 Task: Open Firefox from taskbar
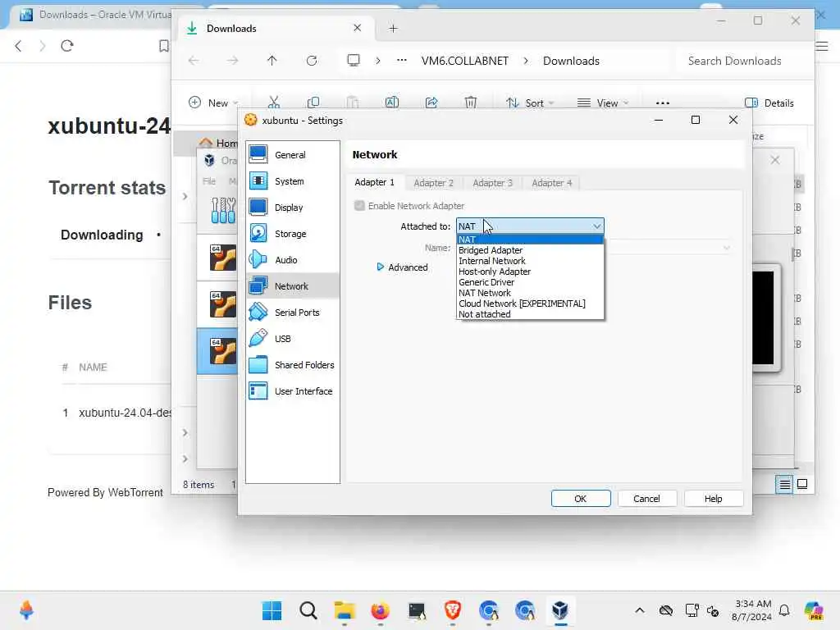click(x=381, y=610)
